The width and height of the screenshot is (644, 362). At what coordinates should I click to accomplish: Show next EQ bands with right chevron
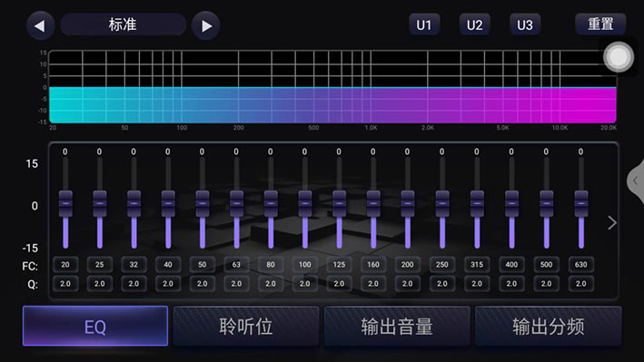pyautogui.click(x=612, y=223)
